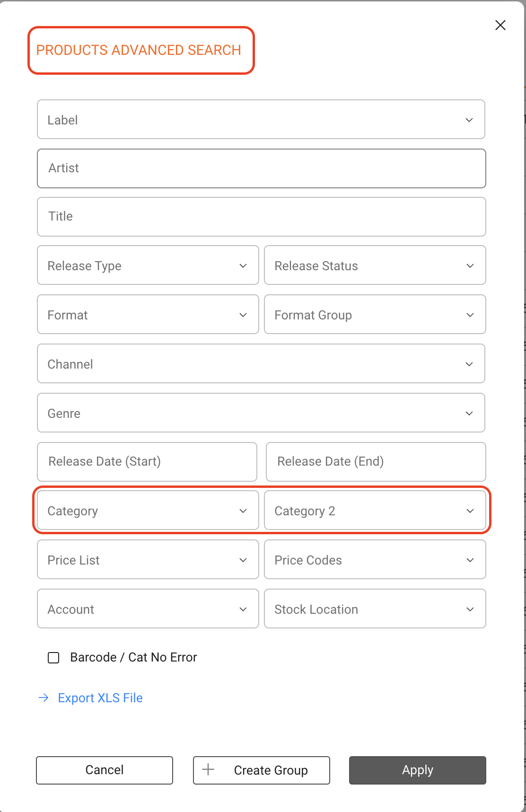Select the Format dropdown

(148, 314)
